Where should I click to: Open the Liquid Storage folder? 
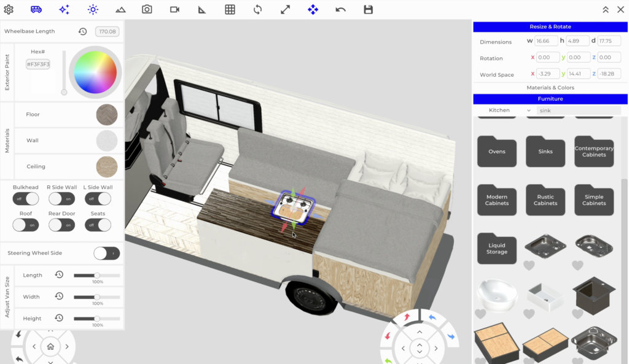click(x=496, y=249)
